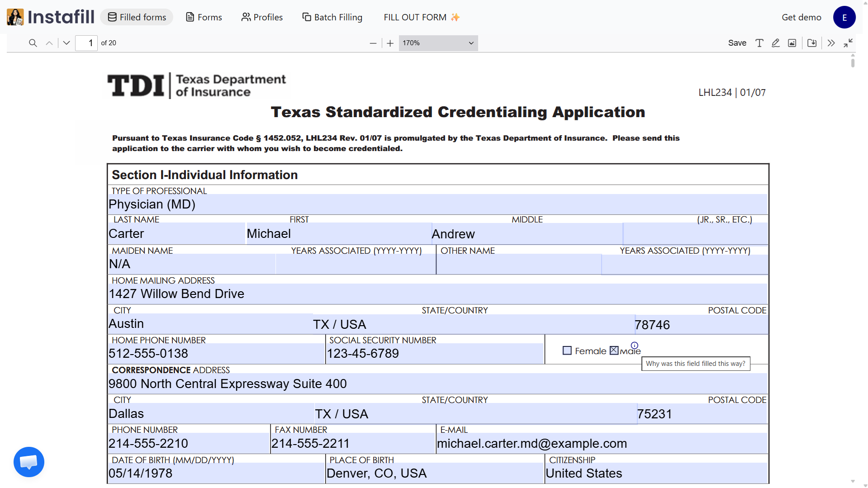
Task: Select the draw pencil tool
Action: point(775,43)
